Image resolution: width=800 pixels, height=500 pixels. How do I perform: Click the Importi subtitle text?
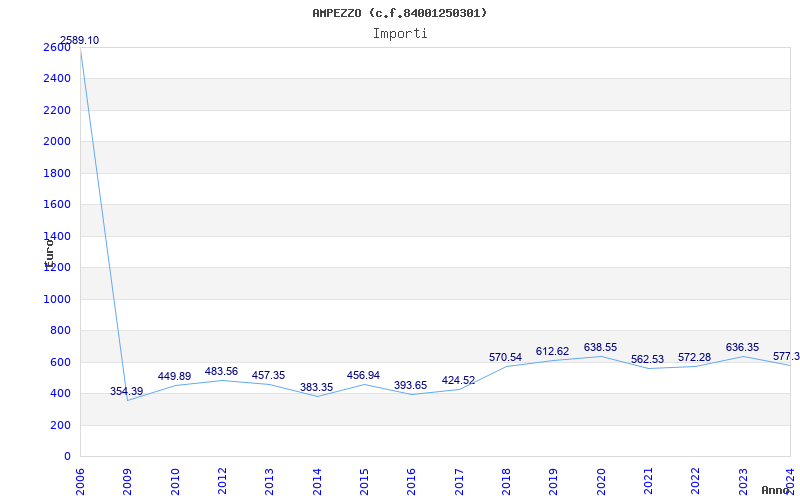tap(400, 33)
